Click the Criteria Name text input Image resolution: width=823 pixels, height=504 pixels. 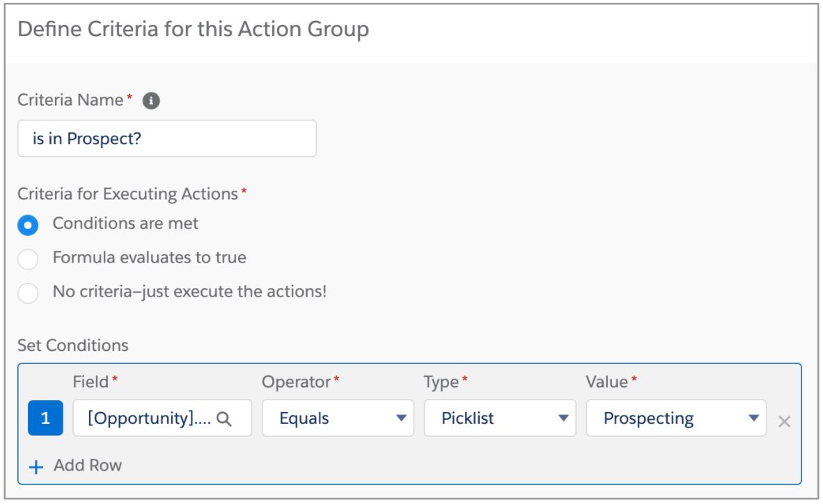(166, 139)
